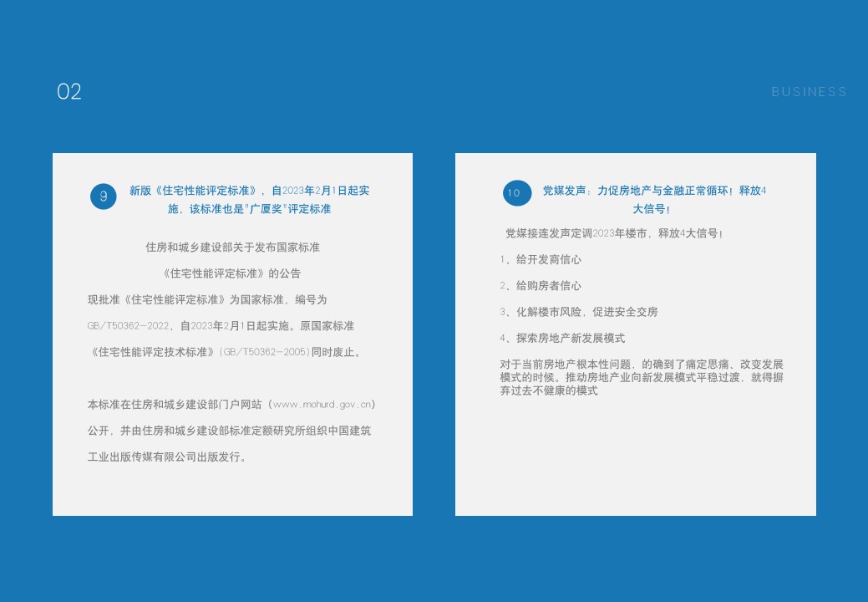Select list item 4、探索房地产新发展模式
The image size is (868, 602).
(x=562, y=339)
